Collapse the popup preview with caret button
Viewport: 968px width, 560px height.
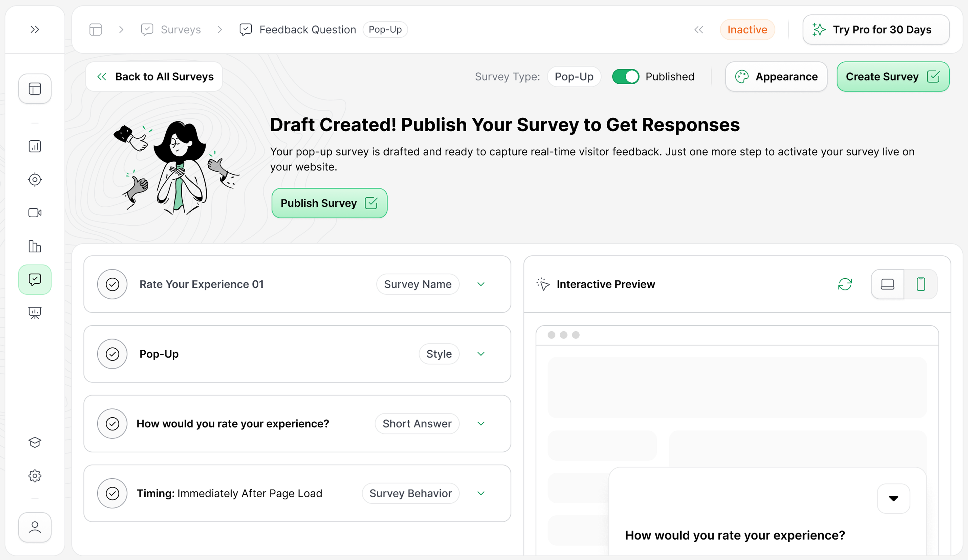click(x=893, y=499)
